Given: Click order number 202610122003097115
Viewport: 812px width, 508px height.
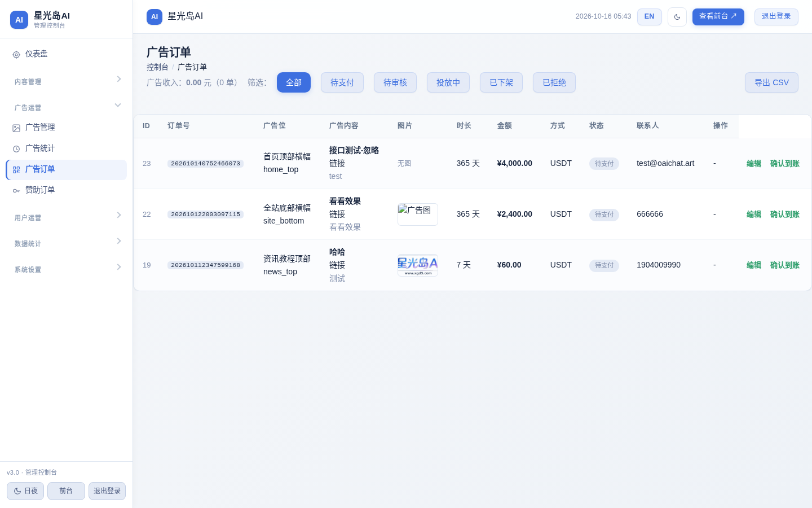Looking at the screenshot, I should 205,214.
